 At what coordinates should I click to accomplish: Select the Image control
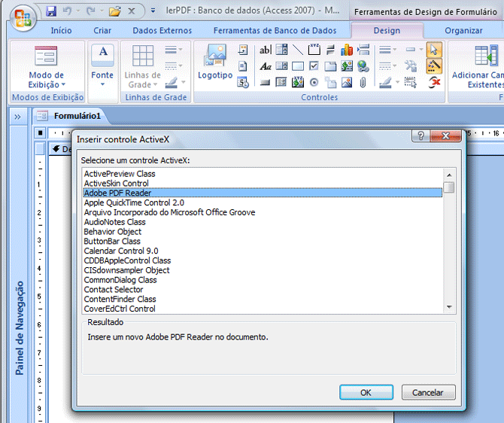pos(347,83)
